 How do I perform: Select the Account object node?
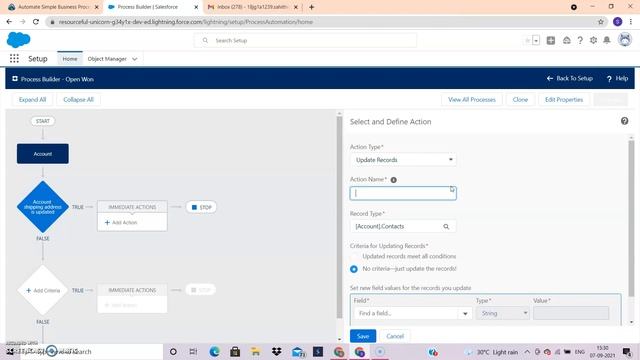point(43,154)
